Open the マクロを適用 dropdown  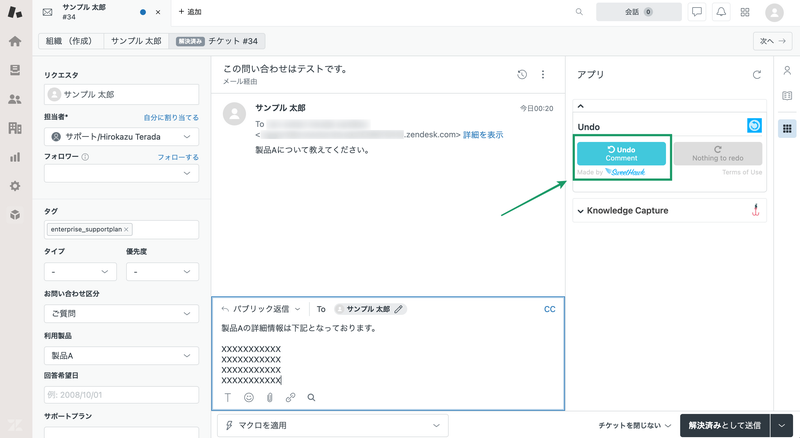tap(333, 425)
